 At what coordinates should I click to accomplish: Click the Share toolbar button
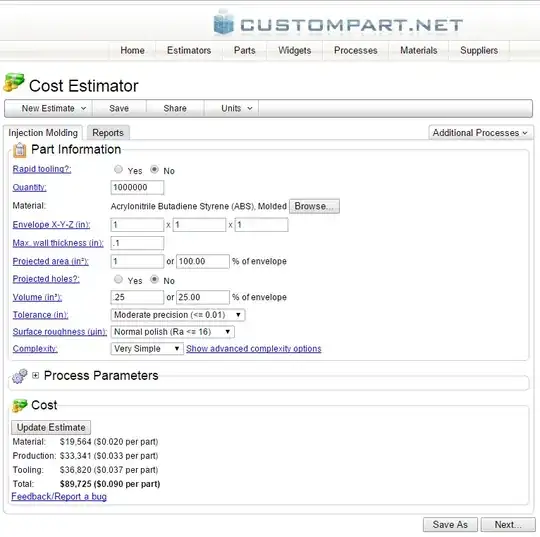175,109
